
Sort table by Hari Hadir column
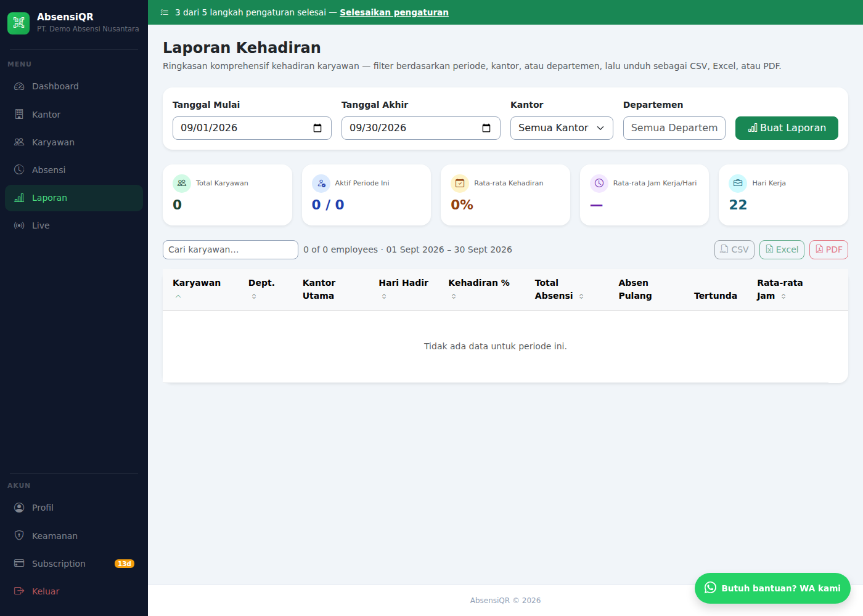coord(403,289)
